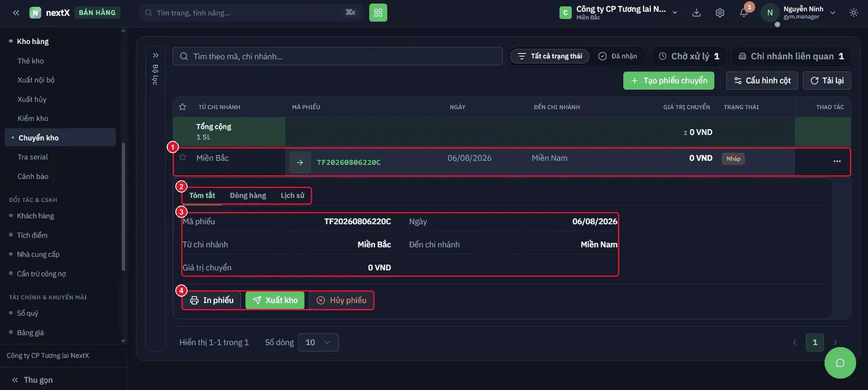Collapse sidebar with Thu gọn
The height and width of the screenshot is (390, 868).
pos(32,380)
